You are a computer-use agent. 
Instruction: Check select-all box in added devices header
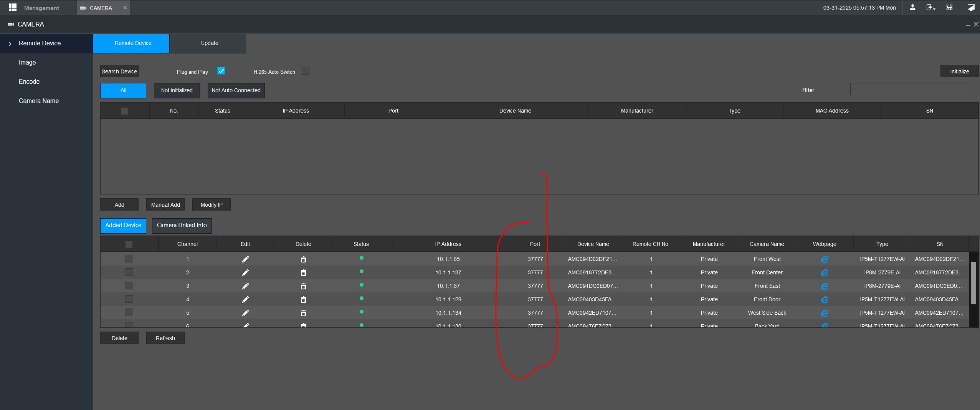tap(129, 244)
